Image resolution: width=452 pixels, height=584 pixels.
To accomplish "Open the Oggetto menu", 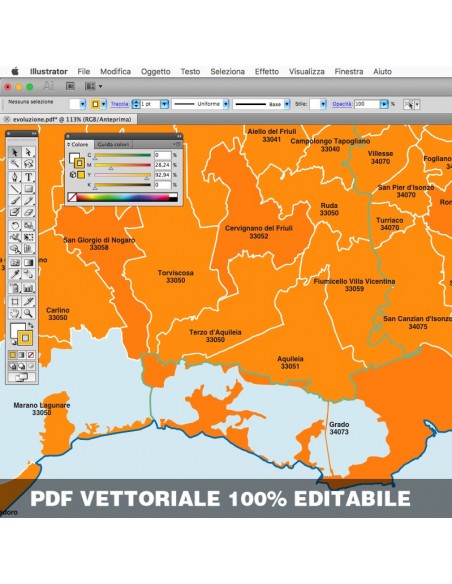I will pyautogui.click(x=156, y=72).
